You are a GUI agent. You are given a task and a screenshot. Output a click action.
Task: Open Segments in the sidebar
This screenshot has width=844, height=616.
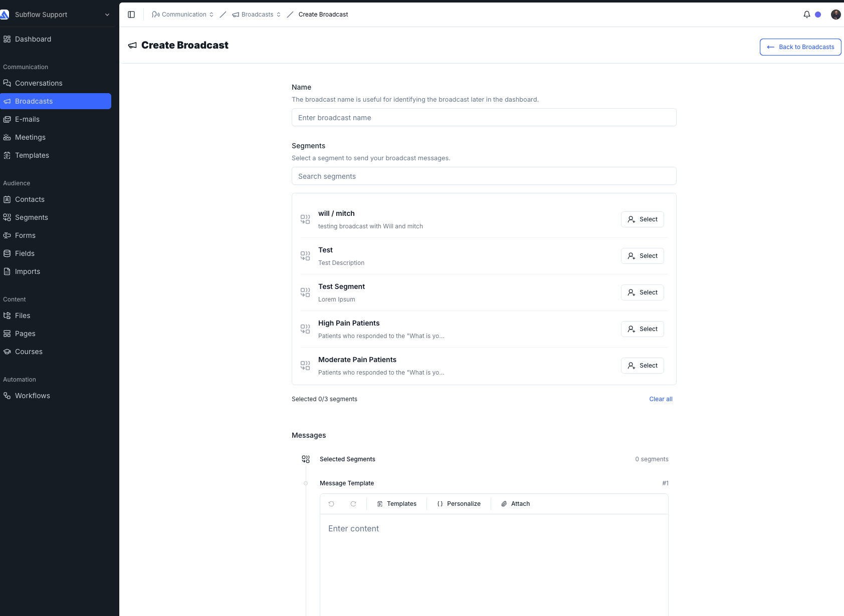56,217
